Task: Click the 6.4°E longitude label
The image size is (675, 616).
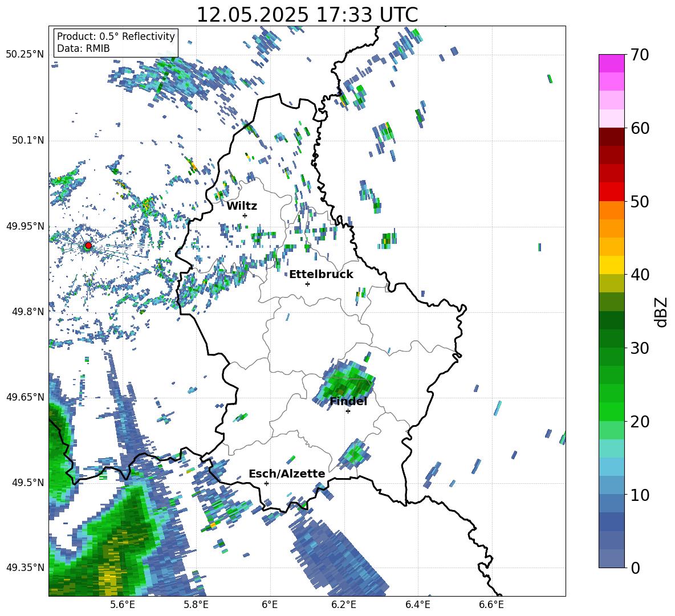Action: [418, 605]
